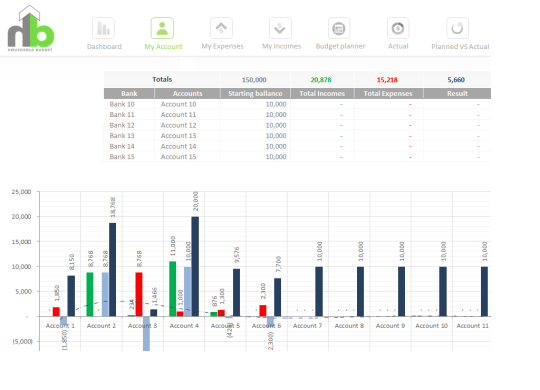Select the Result column header
The height and width of the screenshot is (390, 540).
[x=457, y=93]
